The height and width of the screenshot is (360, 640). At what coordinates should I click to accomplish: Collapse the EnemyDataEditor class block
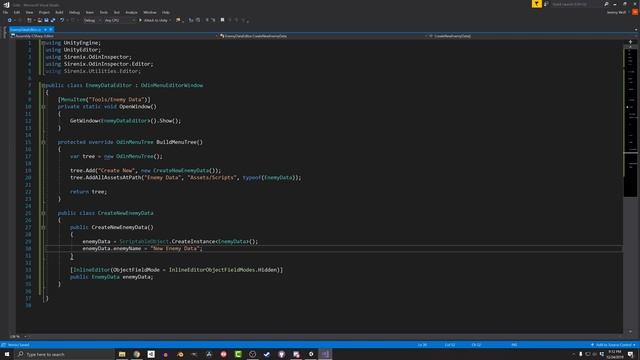(43, 85)
